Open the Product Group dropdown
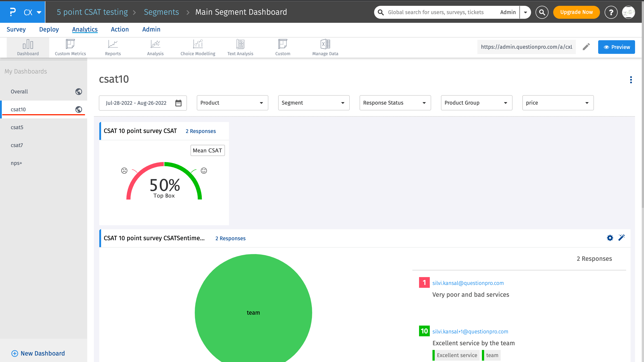The image size is (644, 362). [476, 103]
